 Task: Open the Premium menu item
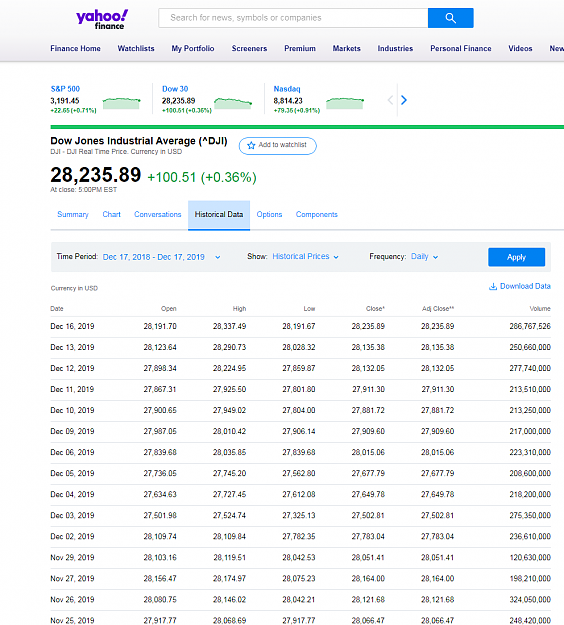pyautogui.click(x=300, y=49)
